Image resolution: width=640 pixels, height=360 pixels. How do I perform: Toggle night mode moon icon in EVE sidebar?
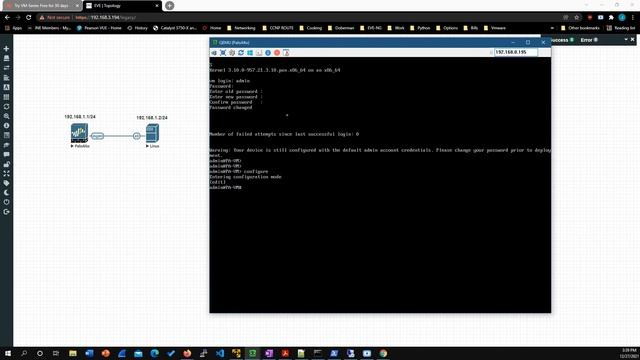(x=6, y=193)
